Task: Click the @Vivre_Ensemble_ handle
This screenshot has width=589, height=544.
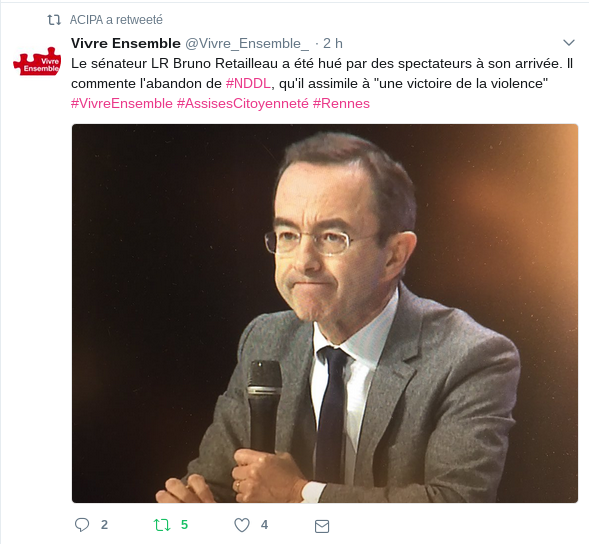Action: coord(247,44)
